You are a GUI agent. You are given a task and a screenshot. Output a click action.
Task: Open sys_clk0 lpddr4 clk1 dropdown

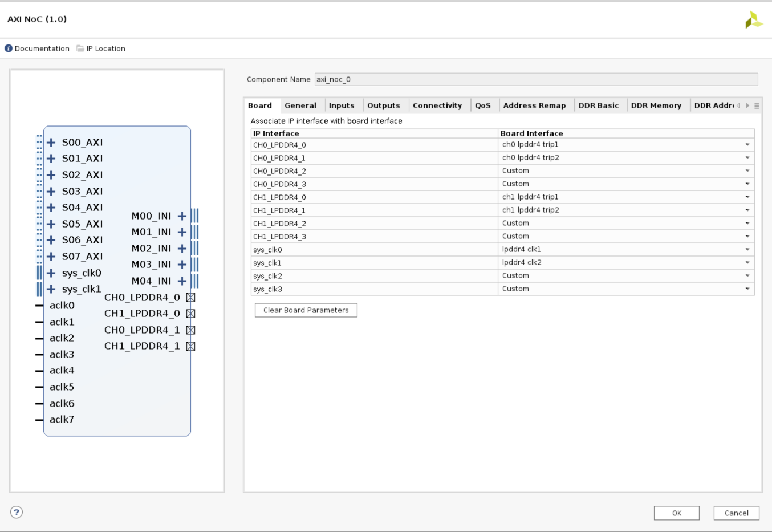(x=747, y=250)
